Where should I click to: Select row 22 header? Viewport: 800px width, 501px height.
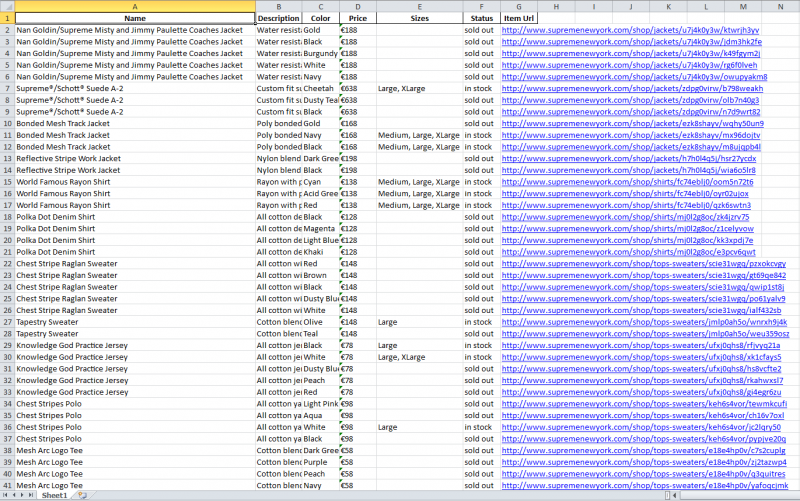coord(7,264)
